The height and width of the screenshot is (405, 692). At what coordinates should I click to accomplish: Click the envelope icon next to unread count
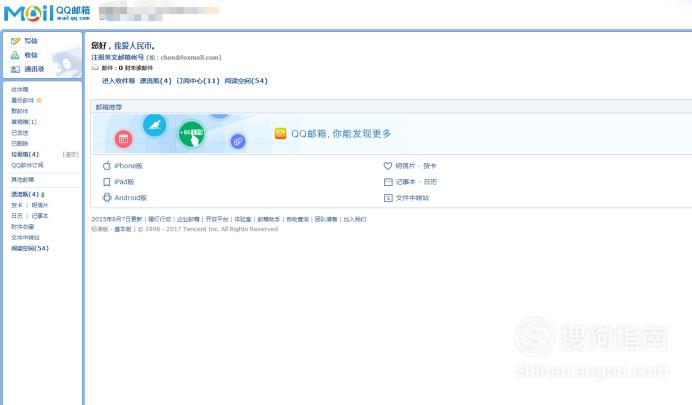tap(95, 68)
